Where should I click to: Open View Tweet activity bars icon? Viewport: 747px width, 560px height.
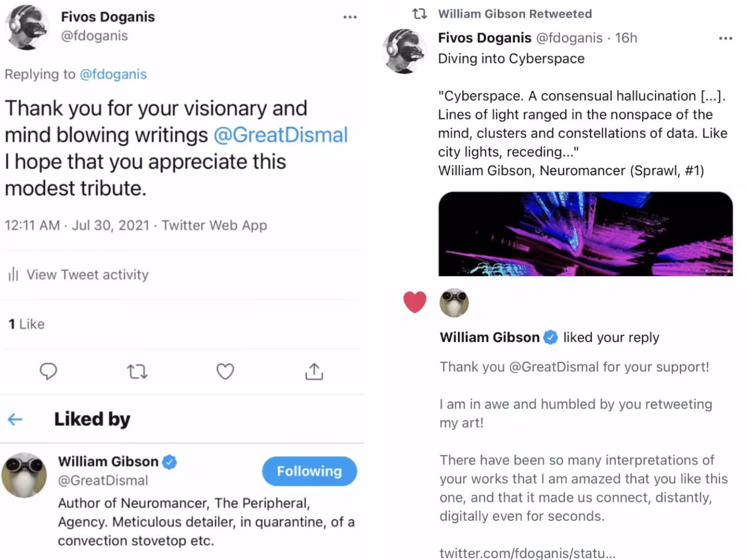[x=13, y=274]
